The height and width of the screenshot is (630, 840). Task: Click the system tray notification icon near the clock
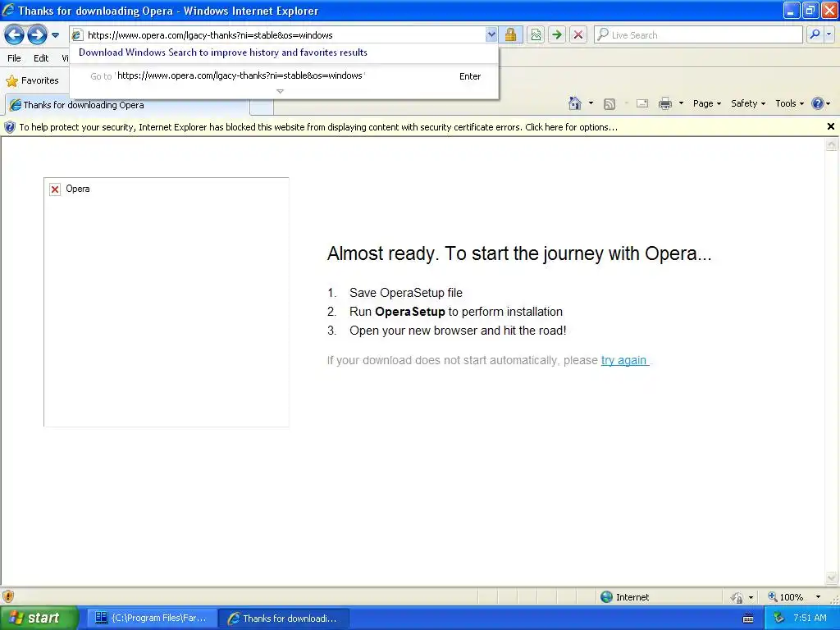(778, 619)
